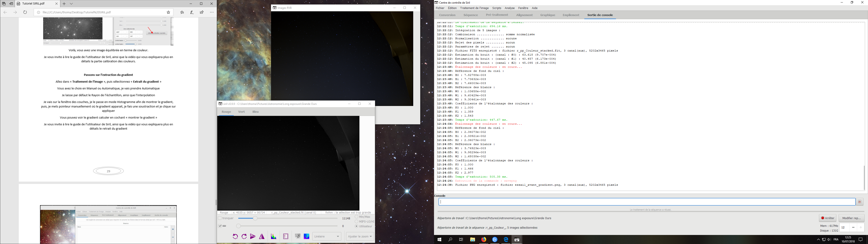Flip image horizontally using mirror icon
The height and width of the screenshot is (244, 868).
click(x=262, y=237)
